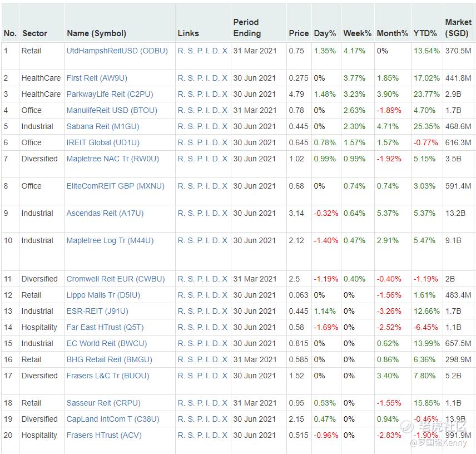The width and height of the screenshot is (476, 454).
Task: Click Cromwell Reit EUR (CWBU) link
Action: pyautogui.click(x=115, y=279)
